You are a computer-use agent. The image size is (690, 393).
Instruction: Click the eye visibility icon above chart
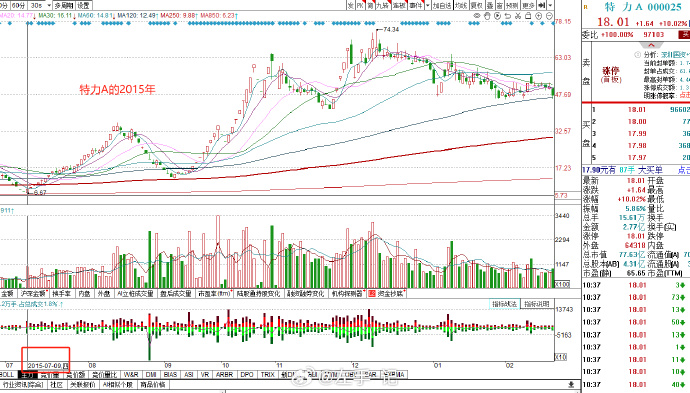point(477,16)
